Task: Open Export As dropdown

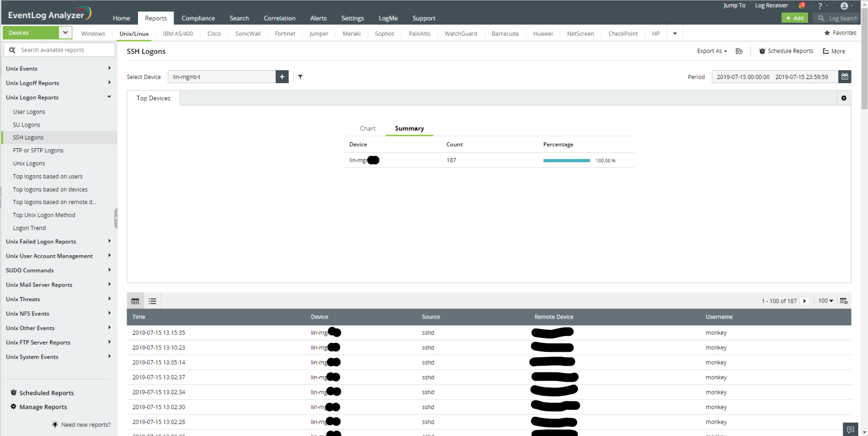Action: click(711, 51)
